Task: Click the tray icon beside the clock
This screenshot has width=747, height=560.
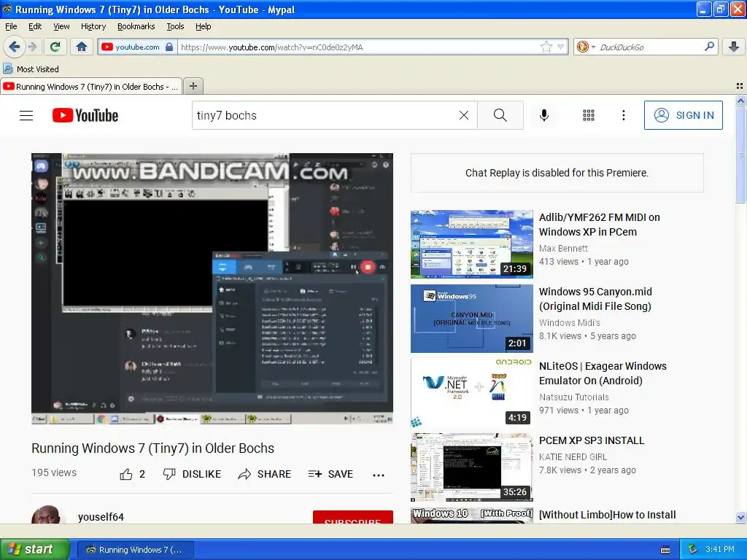Action: click(x=693, y=550)
